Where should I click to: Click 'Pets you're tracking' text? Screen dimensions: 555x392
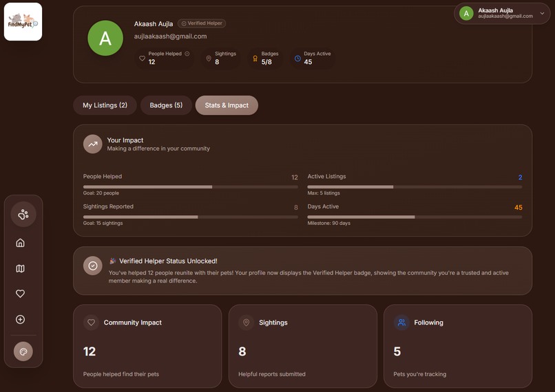[x=420, y=374]
